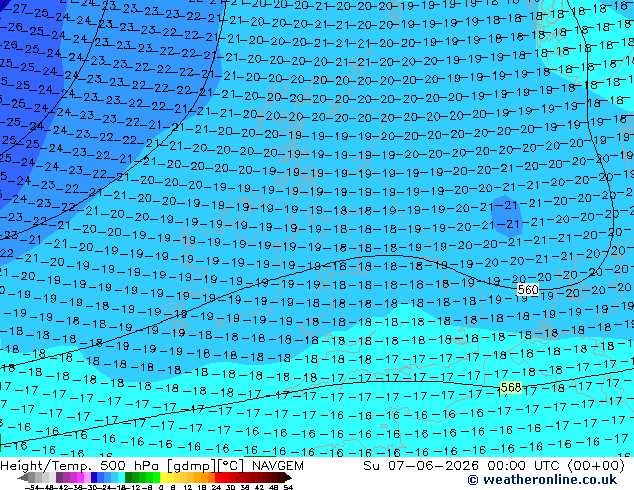Open the weatheronline.co.uk copyright link
This screenshot has width=634, height=490.
542,480
